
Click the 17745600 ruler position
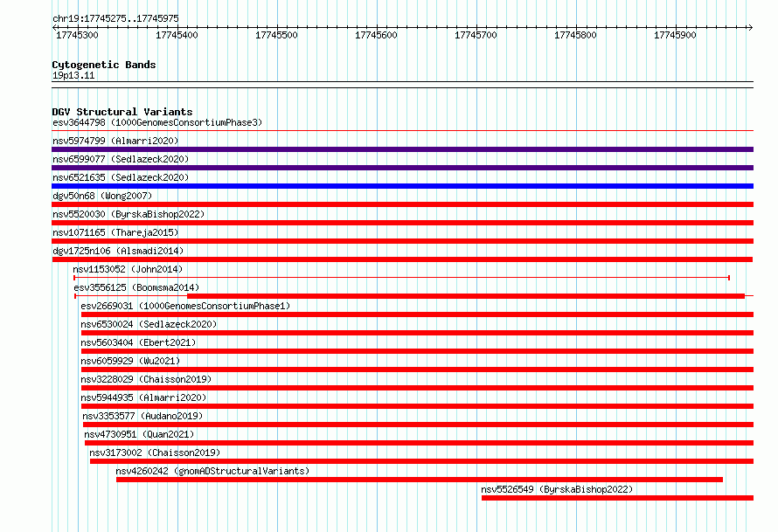click(376, 35)
